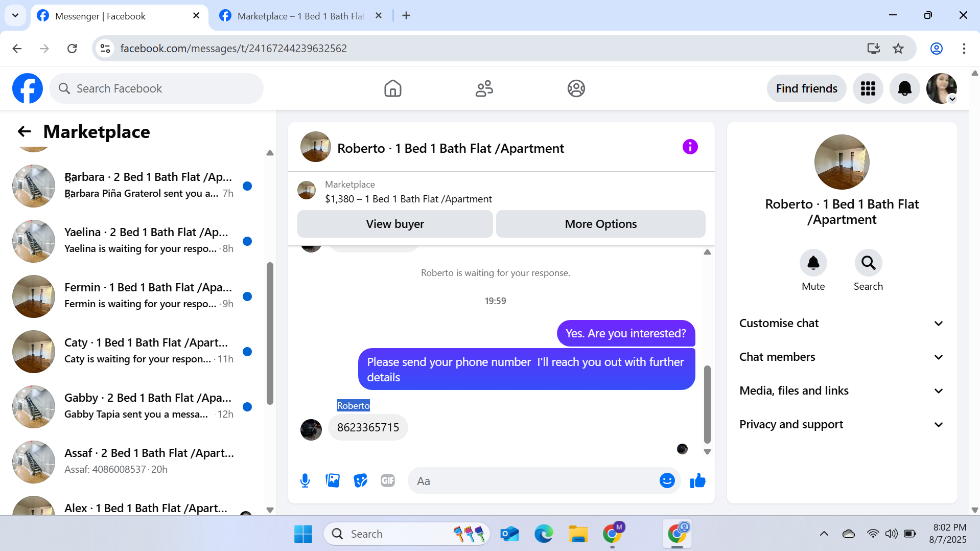Open the Assaf 2 Bed conversation
This screenshot has width=980, height=551.
134,462
